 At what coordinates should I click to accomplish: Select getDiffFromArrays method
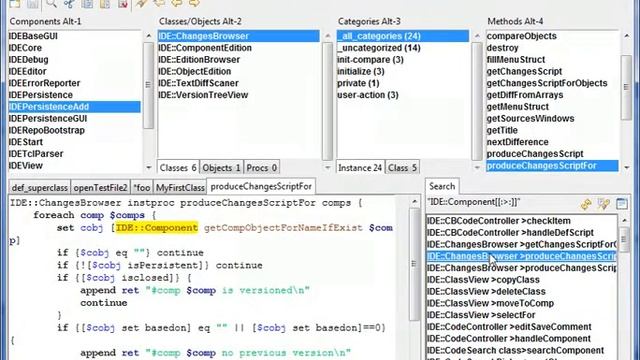(x=553, y=95)
